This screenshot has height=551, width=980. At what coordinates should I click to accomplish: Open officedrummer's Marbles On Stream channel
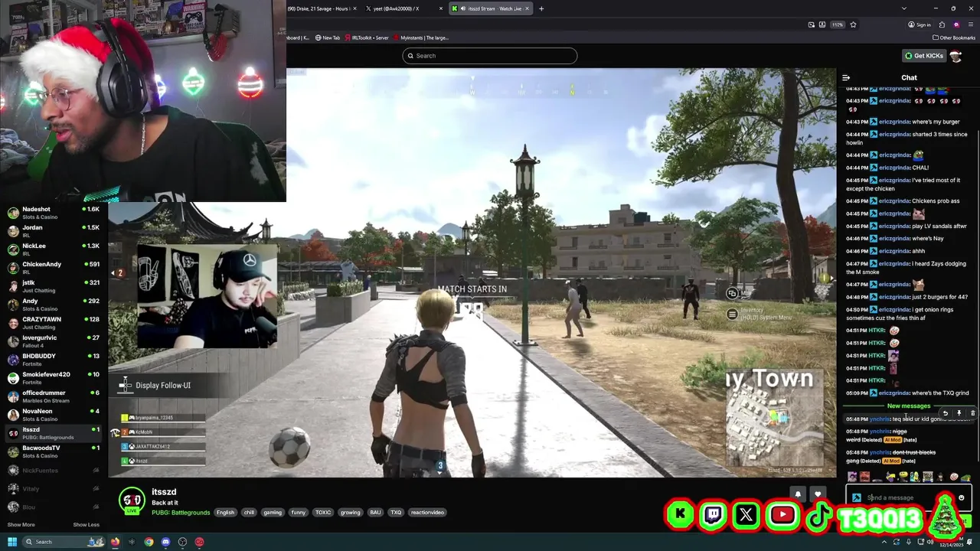tap(54, 396)
